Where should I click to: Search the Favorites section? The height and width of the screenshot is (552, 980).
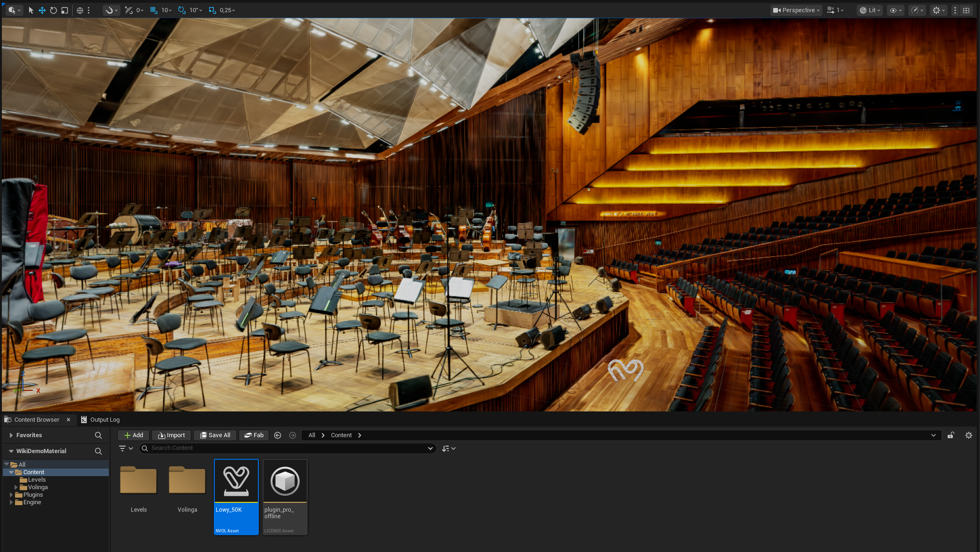(x=98, y=435)
